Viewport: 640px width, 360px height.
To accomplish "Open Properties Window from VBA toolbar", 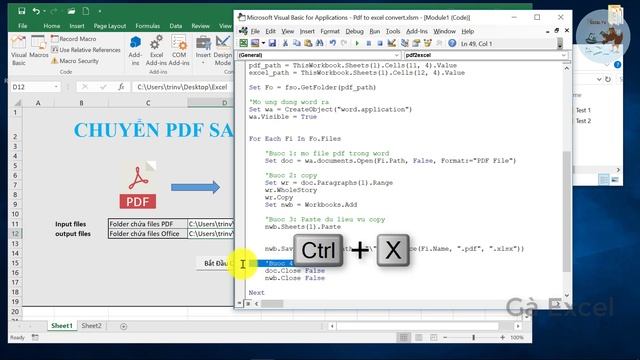I will [416, 43].
